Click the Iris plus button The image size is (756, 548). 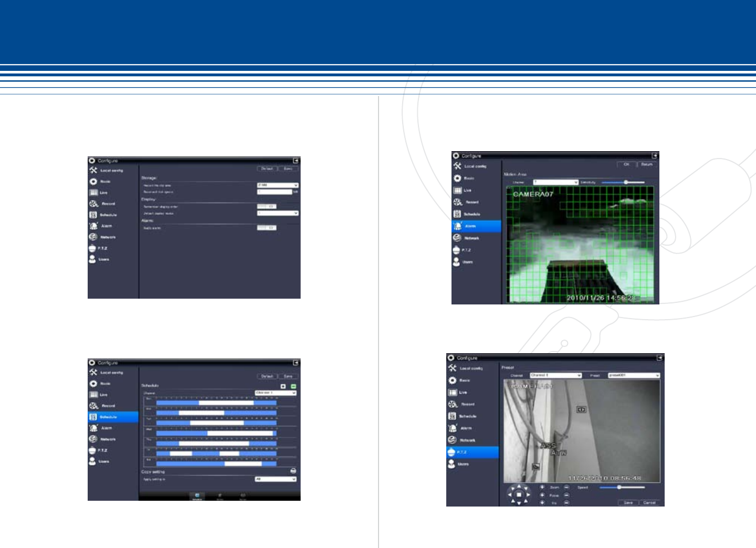tap(542, 503)
